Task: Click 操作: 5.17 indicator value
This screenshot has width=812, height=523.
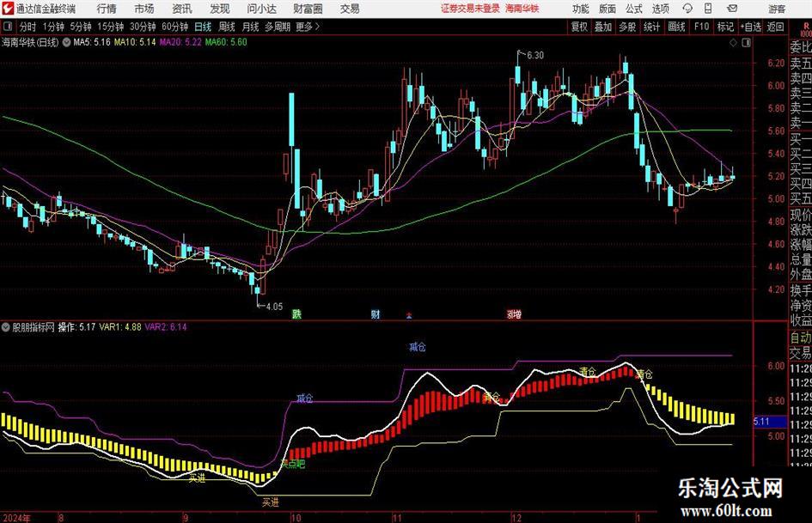Action: [x=76, y=327]
